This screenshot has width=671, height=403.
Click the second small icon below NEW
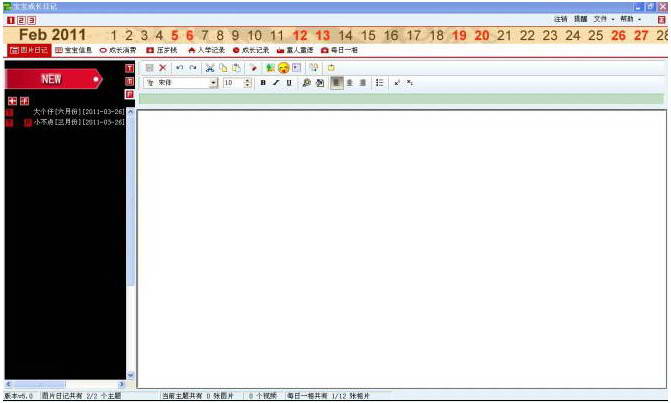tap(24, 101)
